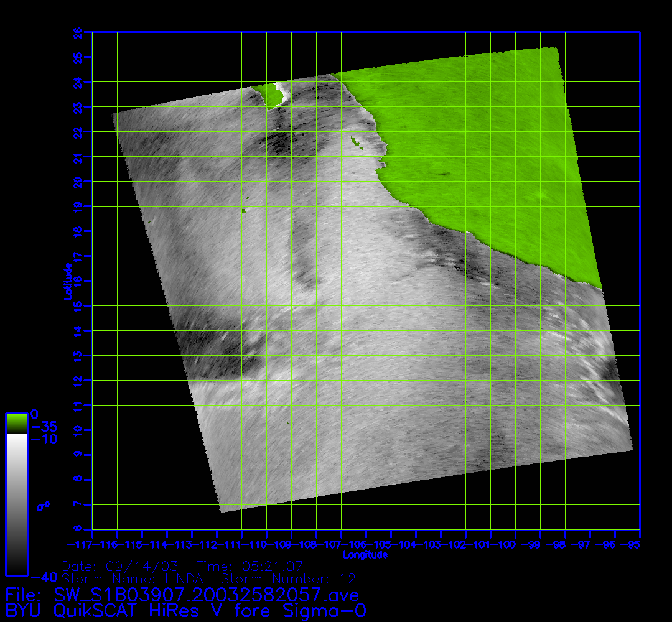
Task: Click the green land swatch in the legend
Action: (16, 424)
